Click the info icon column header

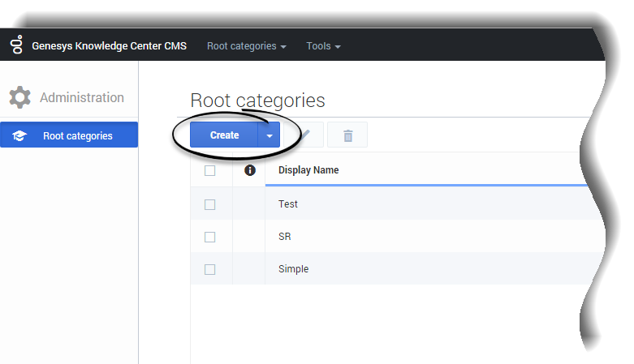tap(249, 170)
